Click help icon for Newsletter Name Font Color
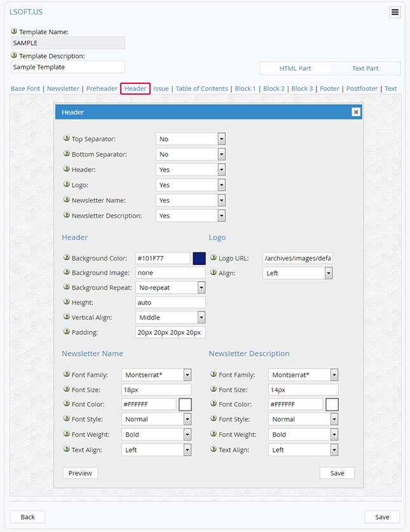Screen dimensions: 410x532 pyautogui.click(x=67, y=404)
